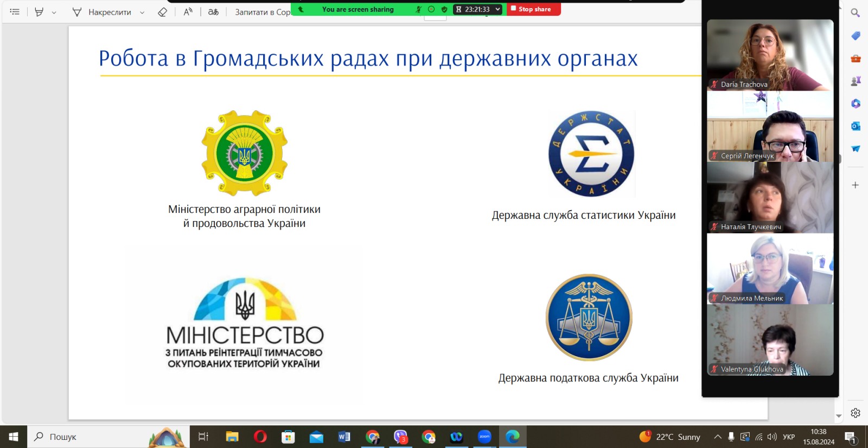The height and width of the screenshot is (448, 868).
Task: Click the tax service scales emblem
Action: pos(589,317)
